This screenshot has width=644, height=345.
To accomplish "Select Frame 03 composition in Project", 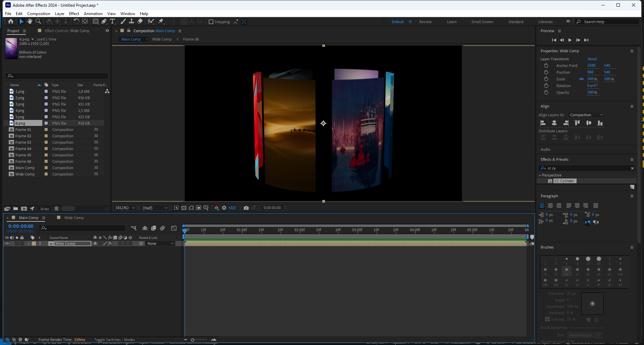I will pyautogui.click(x=23, y=142).
